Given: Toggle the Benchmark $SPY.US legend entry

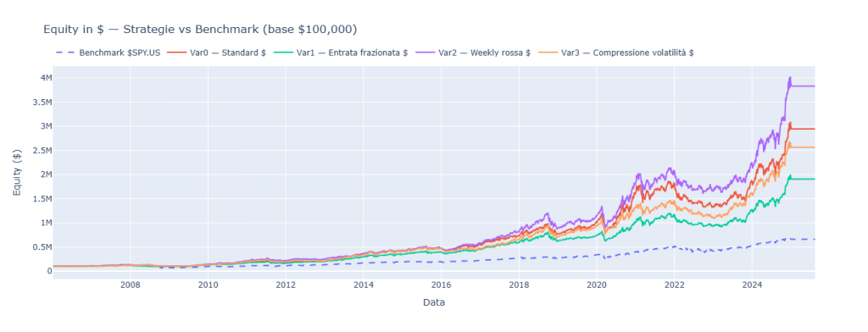Looking at the screenshot, I should 108,53.
